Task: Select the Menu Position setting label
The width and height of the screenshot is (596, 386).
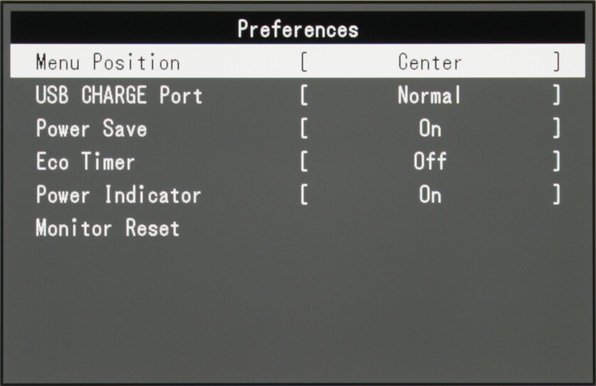Action: coord(108,62)
